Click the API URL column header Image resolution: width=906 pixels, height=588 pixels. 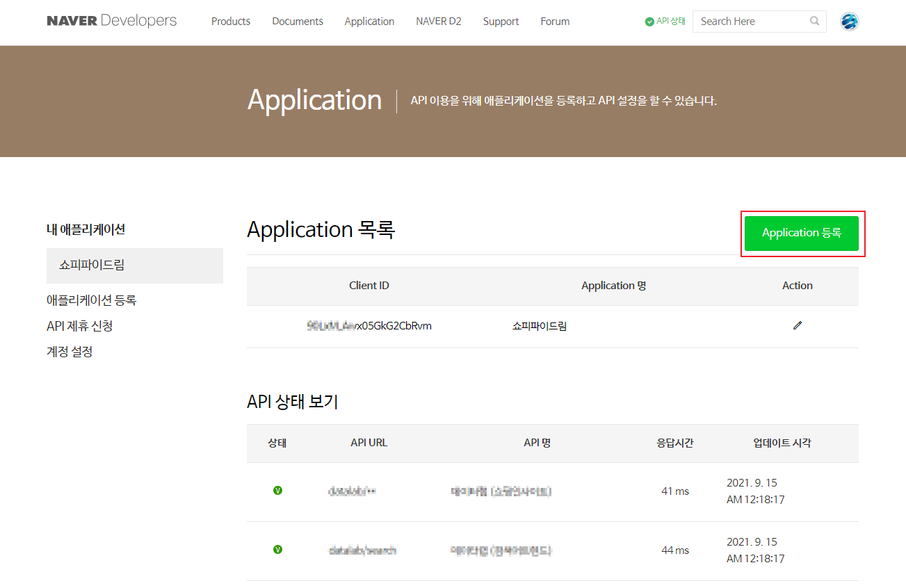point(369,443)
